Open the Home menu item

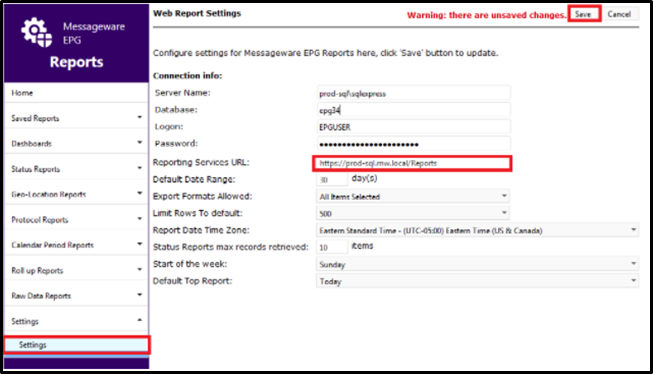point(76,93)
